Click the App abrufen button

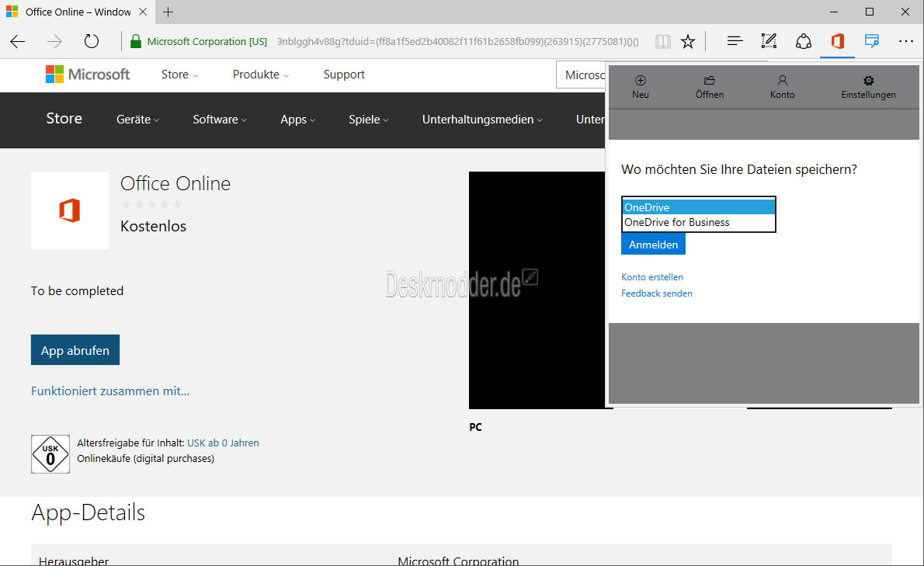click(75, 350)
